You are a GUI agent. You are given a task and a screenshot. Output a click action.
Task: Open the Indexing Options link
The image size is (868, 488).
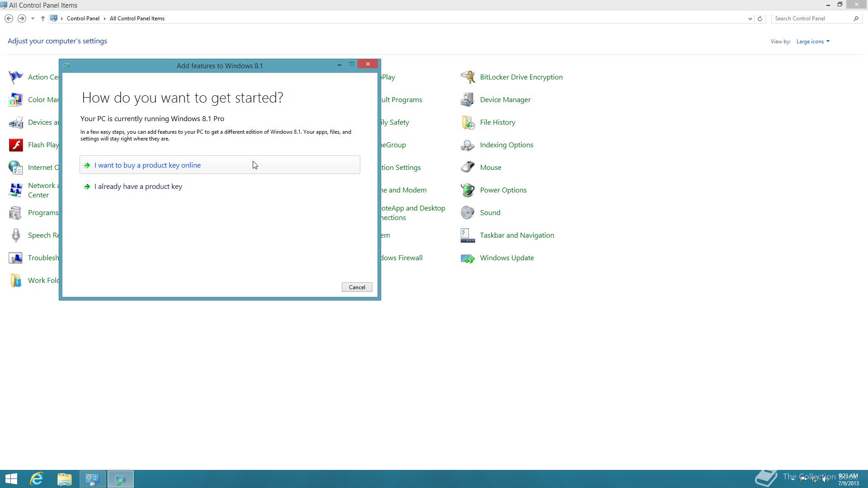click(507, 145)
